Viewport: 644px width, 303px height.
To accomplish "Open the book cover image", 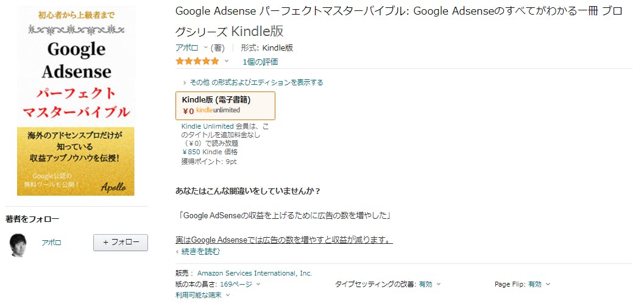I will pos(76,101).
